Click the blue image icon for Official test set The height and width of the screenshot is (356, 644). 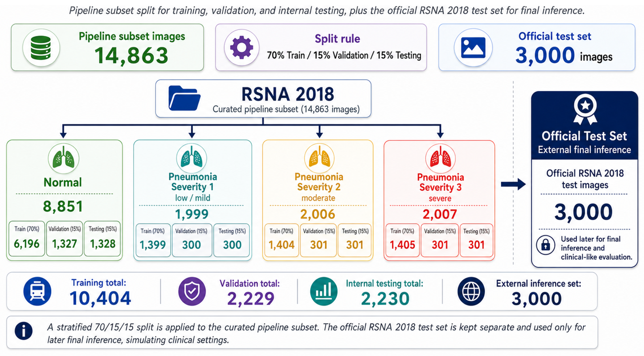coord(473,48)
